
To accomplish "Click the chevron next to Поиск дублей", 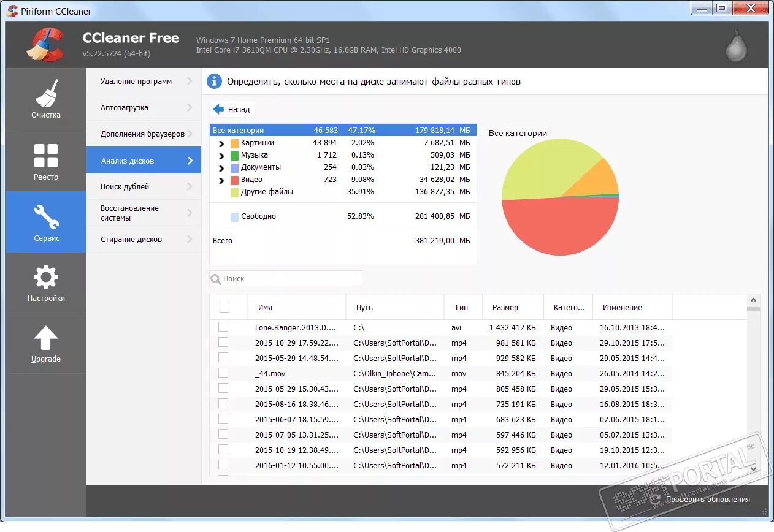I will click(190, 186).
